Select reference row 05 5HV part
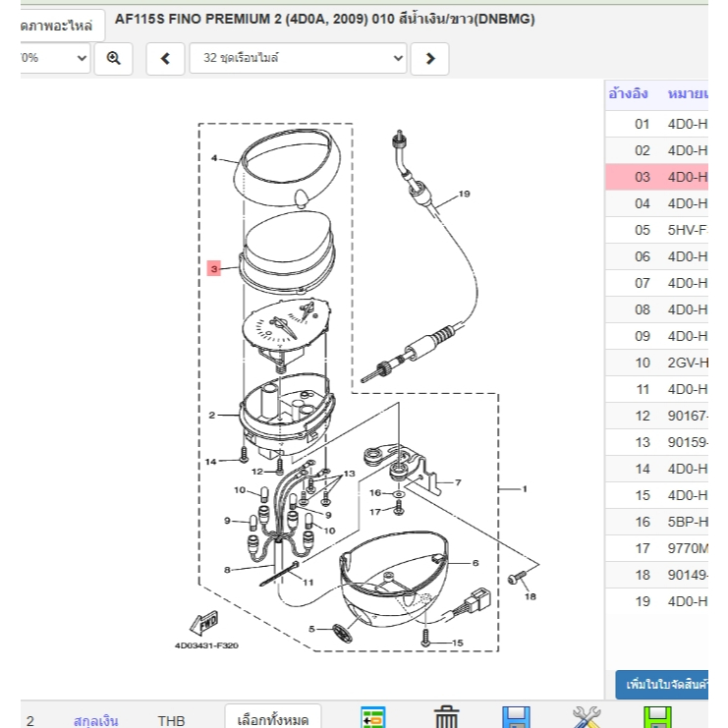 point(656,230)
